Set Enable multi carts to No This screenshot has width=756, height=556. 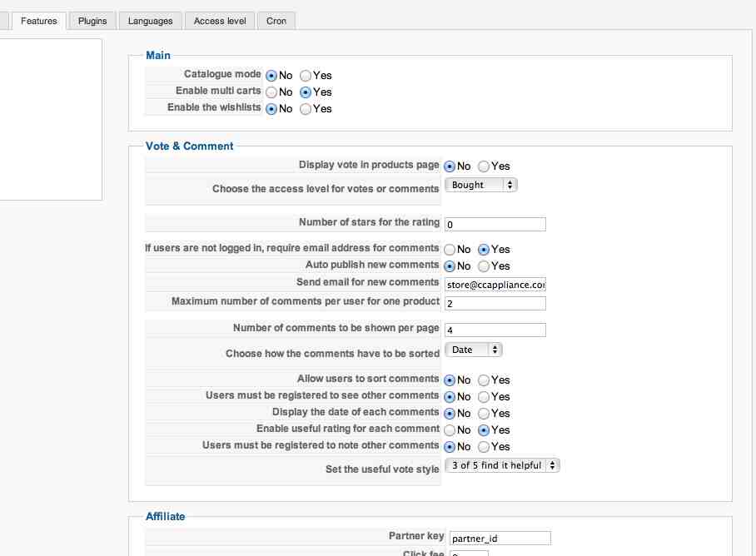pyautogui.click(x=271, y=92)
